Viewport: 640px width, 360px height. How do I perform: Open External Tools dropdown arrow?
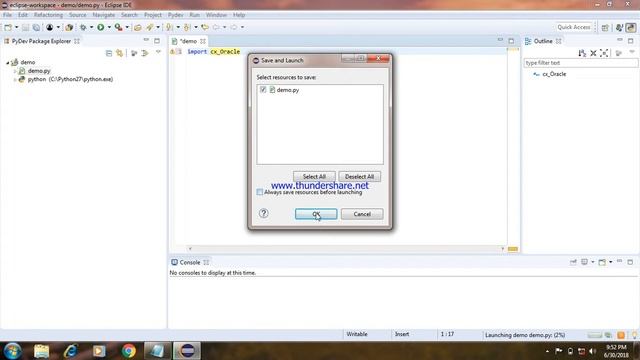tap(127, 27)
